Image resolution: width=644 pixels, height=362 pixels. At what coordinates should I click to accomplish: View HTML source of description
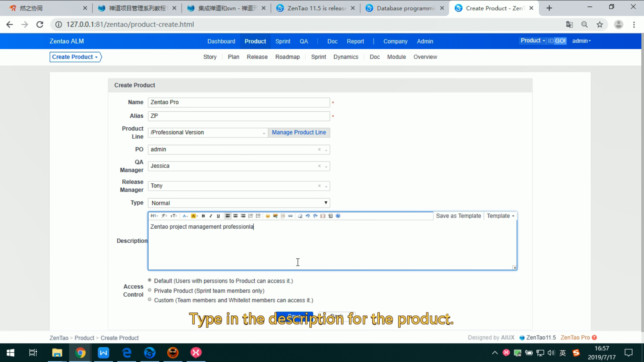330,216
